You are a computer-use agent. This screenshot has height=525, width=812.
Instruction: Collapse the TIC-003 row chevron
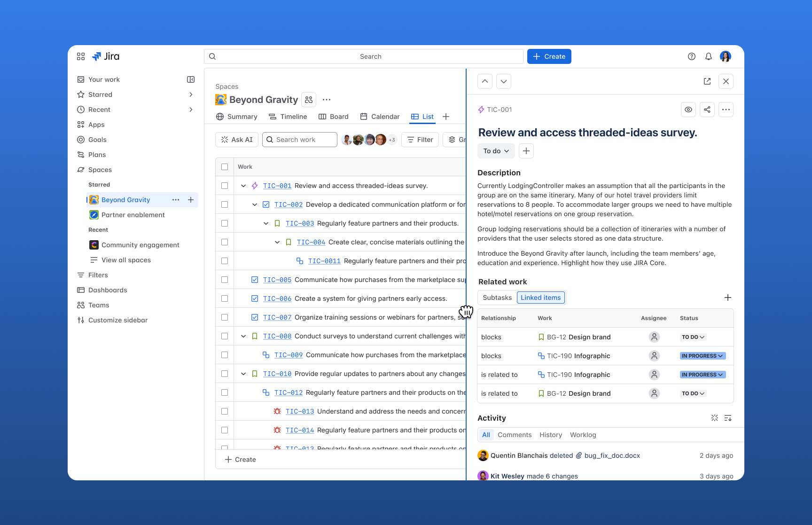point(266,223)
